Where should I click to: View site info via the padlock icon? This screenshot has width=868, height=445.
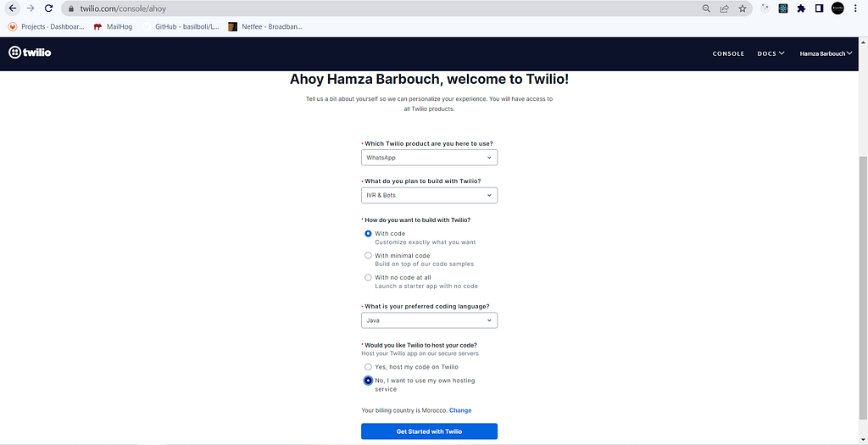(71, 8)
